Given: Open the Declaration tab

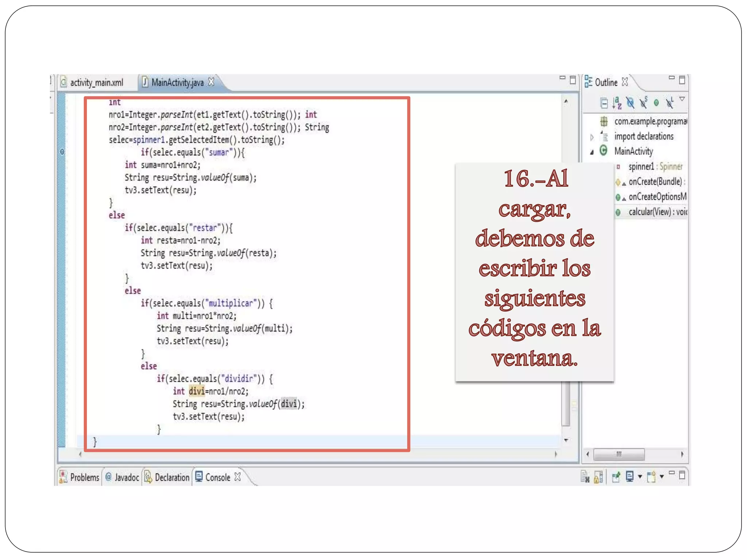Looking at the screenshot, I should [x=167, y=477].
